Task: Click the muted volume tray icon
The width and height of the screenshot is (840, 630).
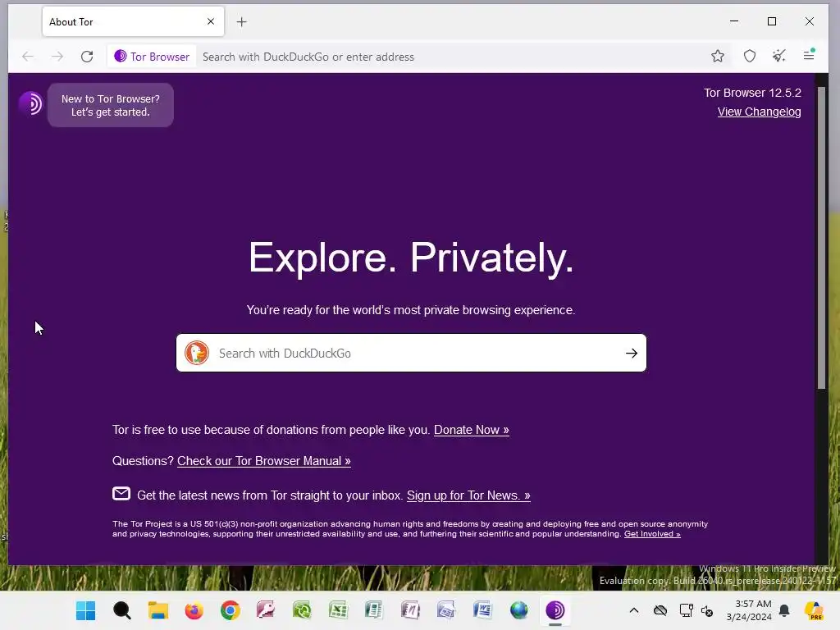Action: [x=706, y=610]
